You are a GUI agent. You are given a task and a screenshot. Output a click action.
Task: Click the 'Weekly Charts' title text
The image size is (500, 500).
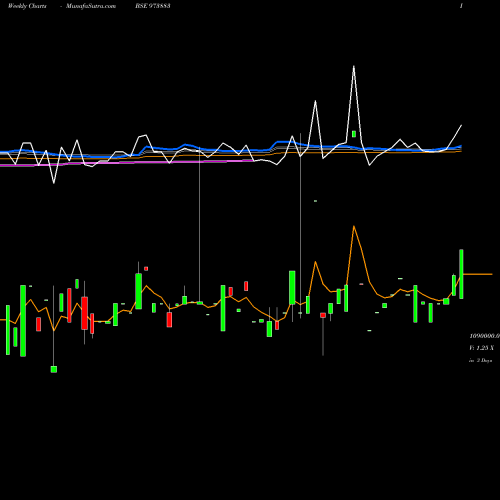pyautogui.click(x=27, y=6)
